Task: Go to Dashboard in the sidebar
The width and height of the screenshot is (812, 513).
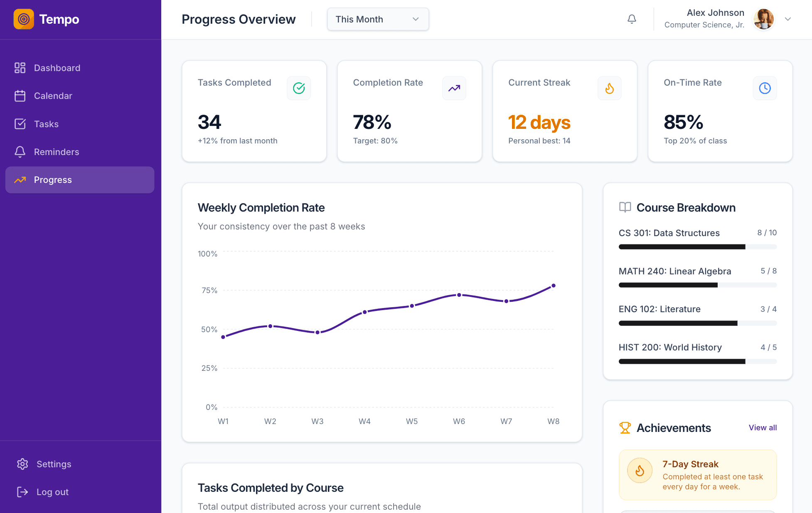Action: (x=57, y=68)
